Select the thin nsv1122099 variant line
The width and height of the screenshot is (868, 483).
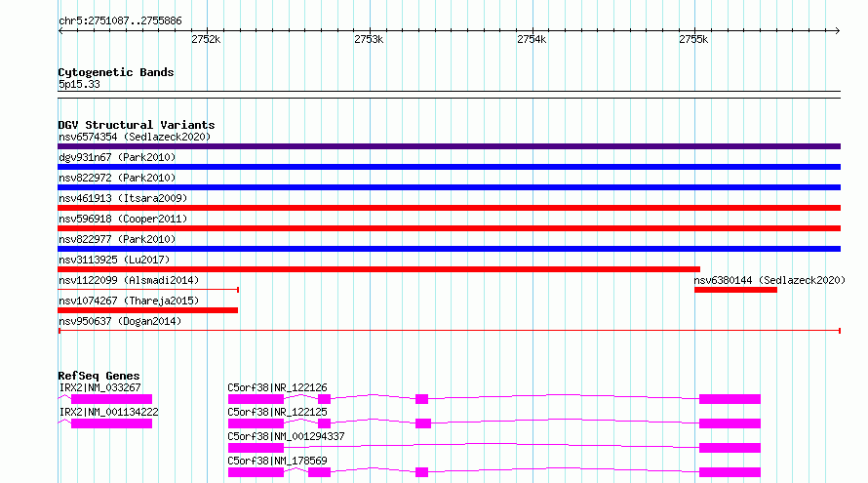148,290
